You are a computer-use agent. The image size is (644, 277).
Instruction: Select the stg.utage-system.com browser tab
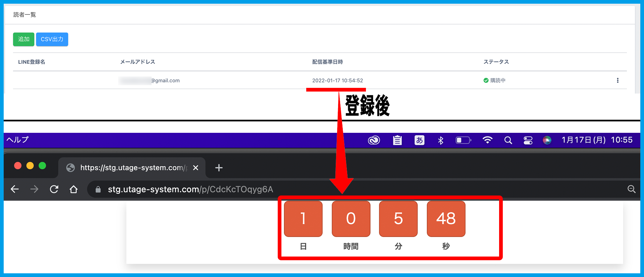(131, 168)
